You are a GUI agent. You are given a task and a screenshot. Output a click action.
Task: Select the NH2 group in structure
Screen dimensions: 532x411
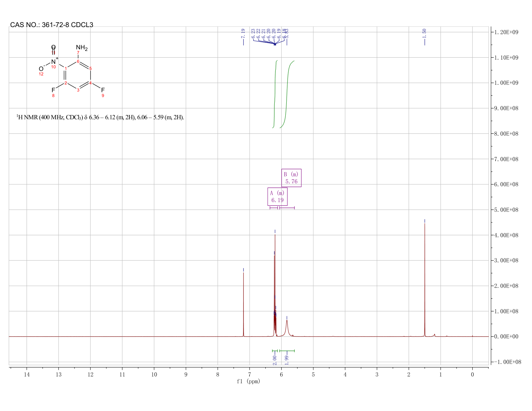82,48
